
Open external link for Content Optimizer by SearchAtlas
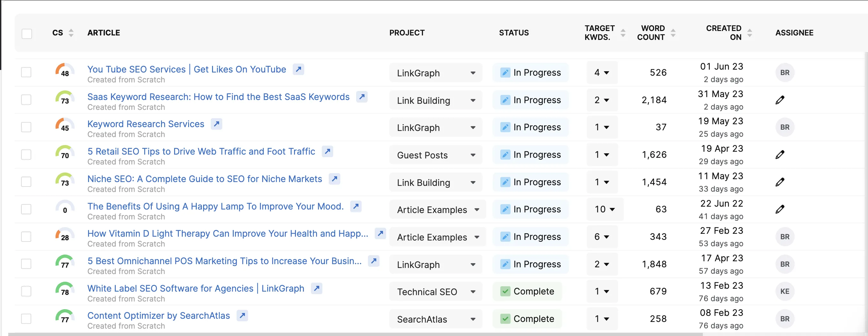[x=242, y=316]
